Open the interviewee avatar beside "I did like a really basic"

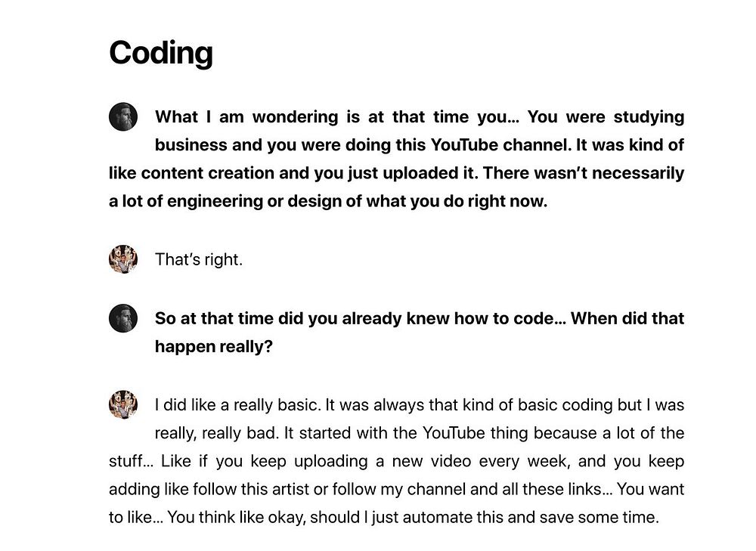tap(123, 404)
